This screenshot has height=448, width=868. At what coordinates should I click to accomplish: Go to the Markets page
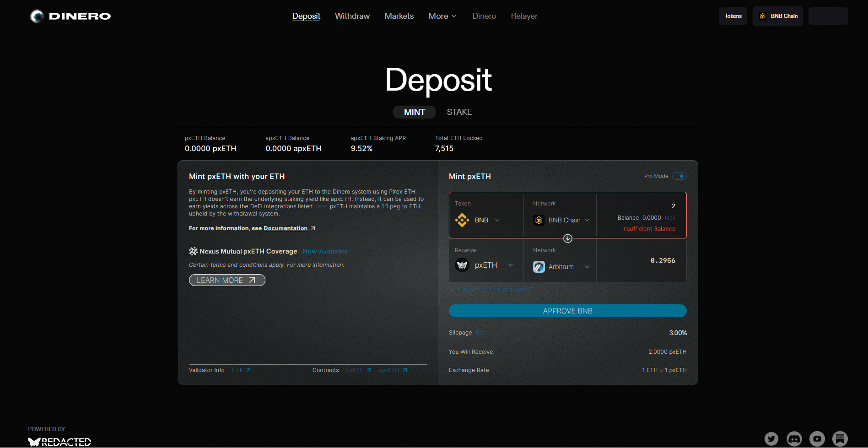(399, 16)
